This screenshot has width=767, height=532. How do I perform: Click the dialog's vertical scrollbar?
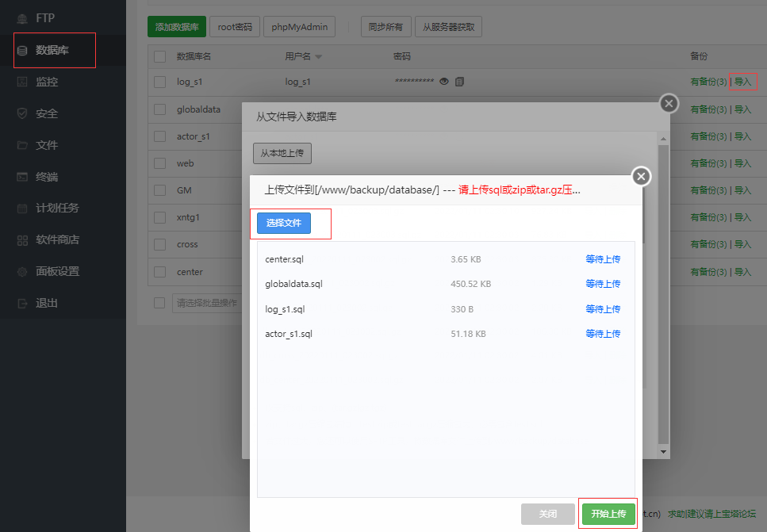click(x=662, y=293)
